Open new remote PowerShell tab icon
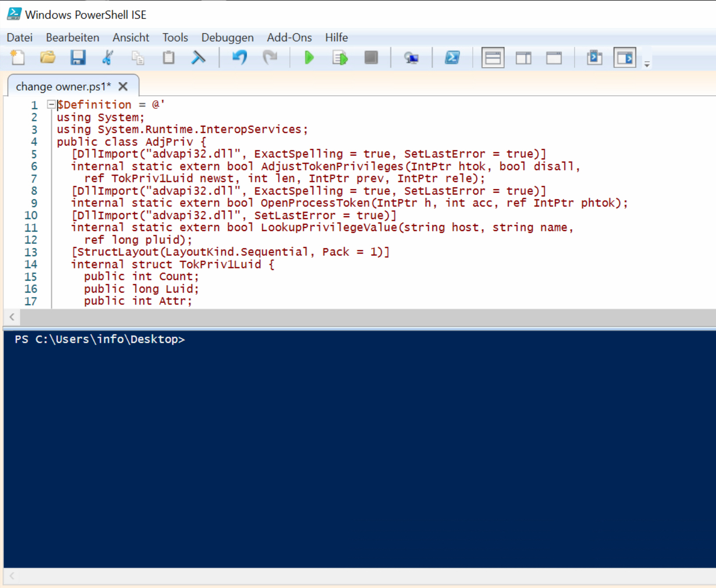Image resolution: width=716 pixels, height=588 pixels. (411, 58)
